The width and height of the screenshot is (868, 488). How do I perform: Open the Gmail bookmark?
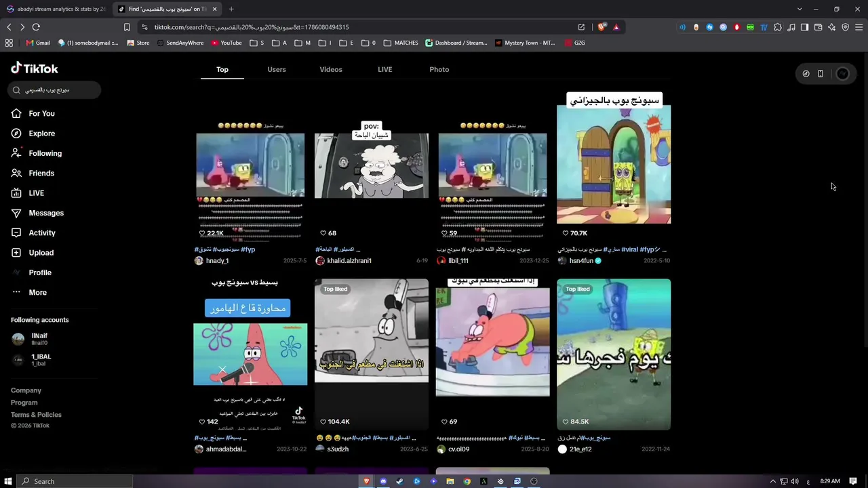38,43
